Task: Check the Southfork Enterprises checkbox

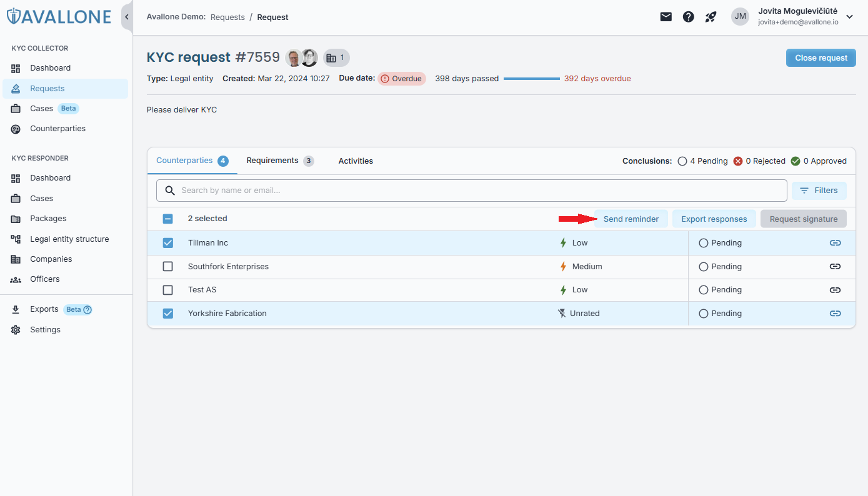Action: click(168, 267)
